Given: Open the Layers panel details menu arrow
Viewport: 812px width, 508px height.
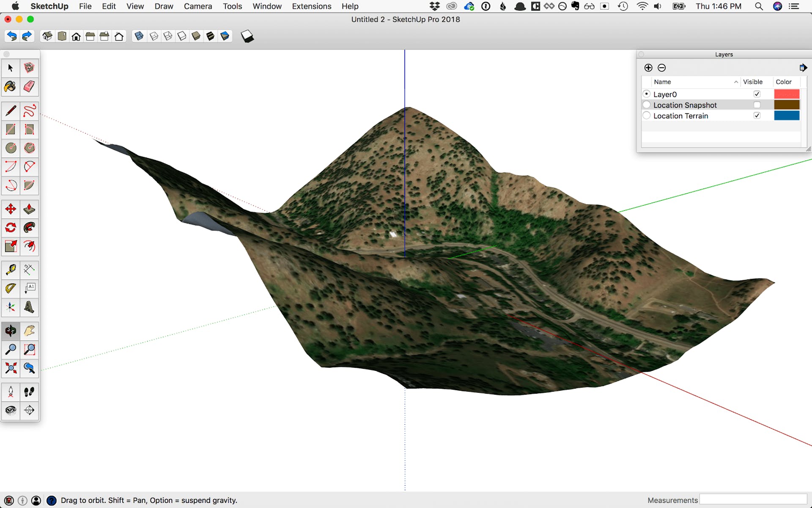Looking at the screenshot, I should click(803, 68).
